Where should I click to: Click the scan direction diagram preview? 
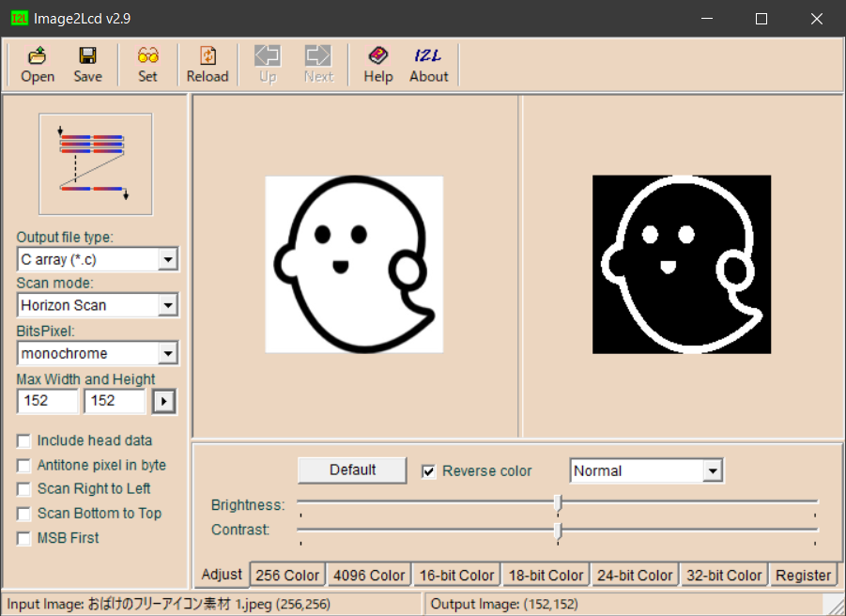(x=96, y=164)
